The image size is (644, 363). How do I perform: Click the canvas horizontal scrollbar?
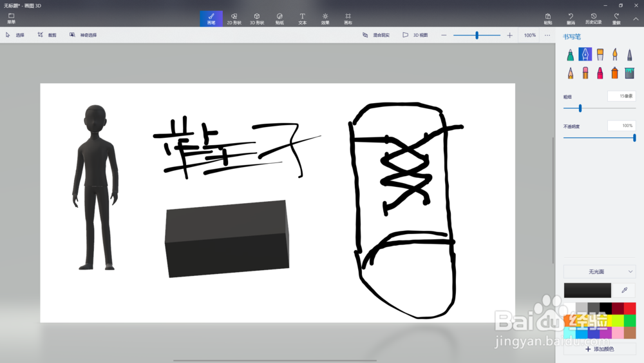(x=275, y=360)
